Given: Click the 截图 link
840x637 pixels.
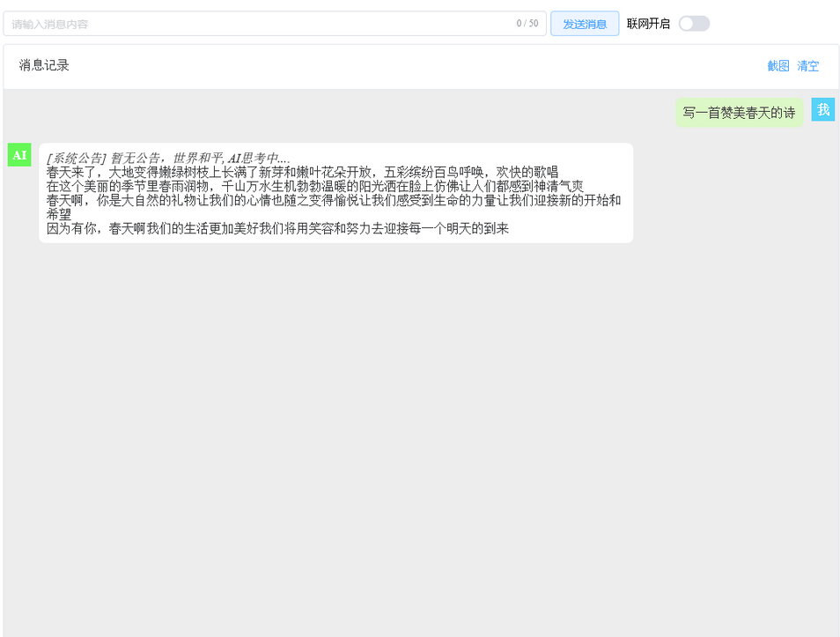Looking at the screenshot, I should (x=777, y=65).
